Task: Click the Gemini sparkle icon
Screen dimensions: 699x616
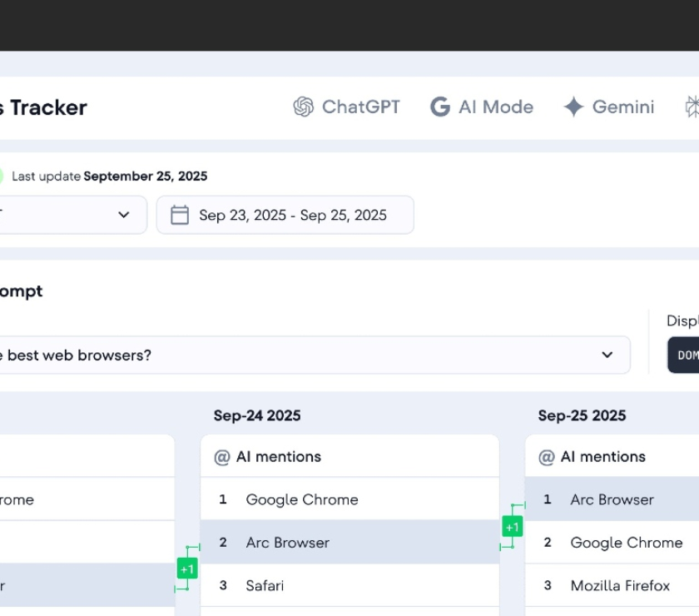Action: click(x=573, y=107)
